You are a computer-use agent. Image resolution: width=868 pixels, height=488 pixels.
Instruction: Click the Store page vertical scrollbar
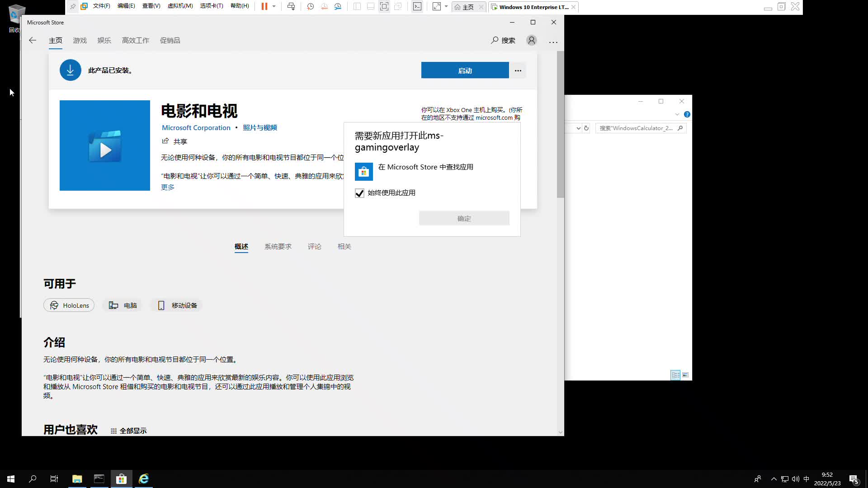click(x=561, y=125)
